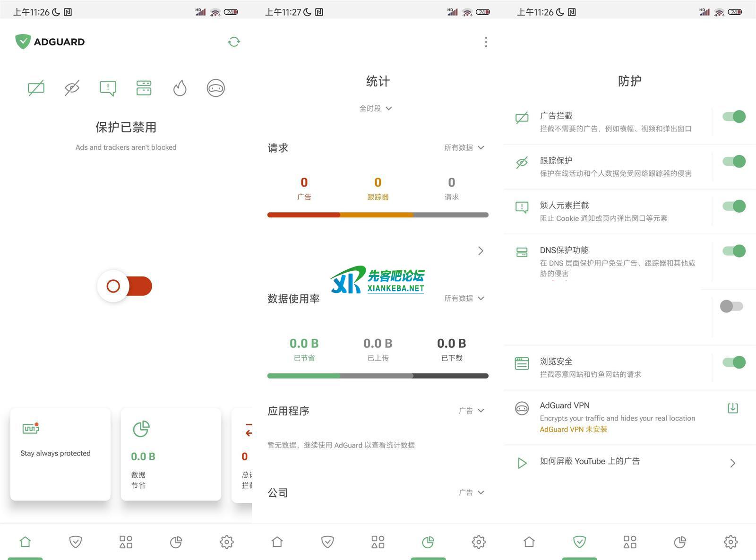Screen dimensions: 756x560
Task: Tap the green play icon beside the YouTube entry
Action: click(x=522, y=463)
